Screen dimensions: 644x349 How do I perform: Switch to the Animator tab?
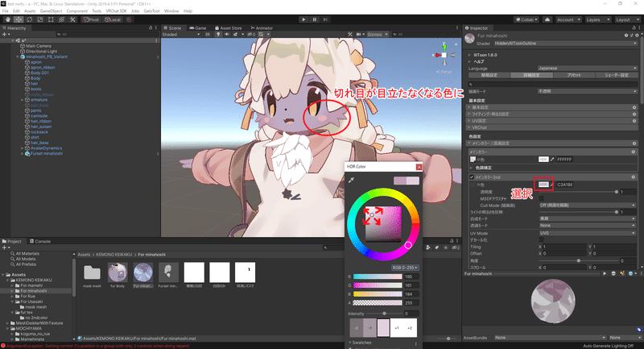point(262,28)
